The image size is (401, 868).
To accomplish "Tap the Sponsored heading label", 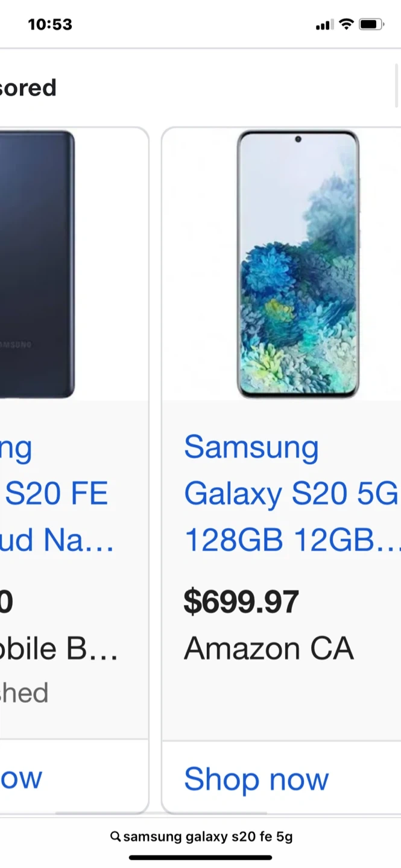I will pos(28,88).
